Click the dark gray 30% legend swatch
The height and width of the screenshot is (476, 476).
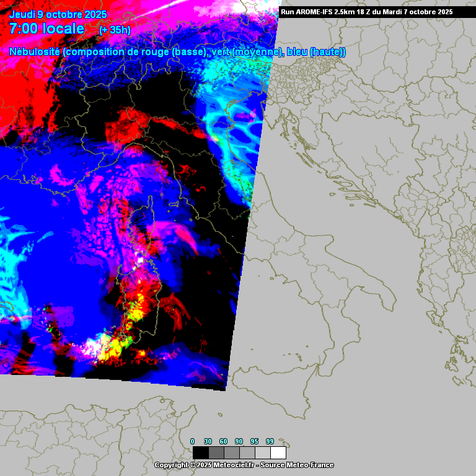[216, 452]
